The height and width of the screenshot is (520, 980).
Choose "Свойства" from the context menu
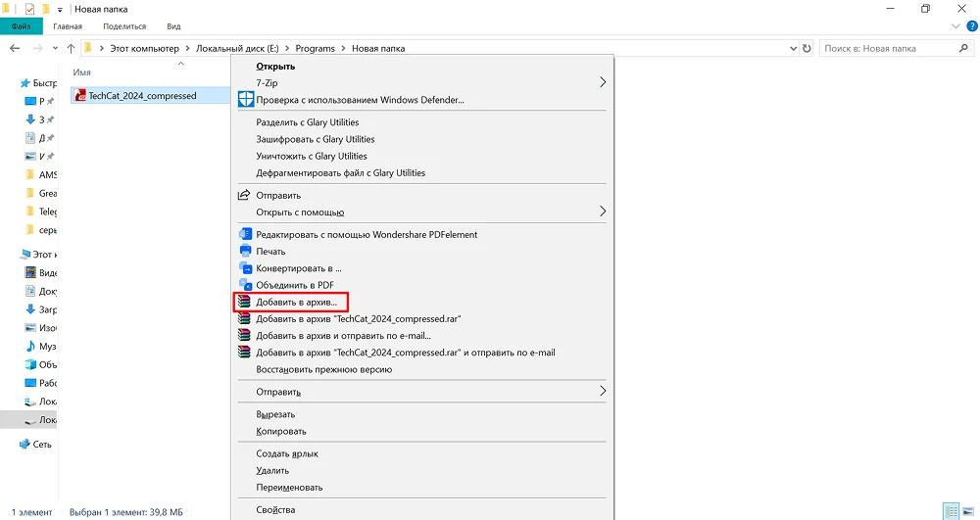[275, 509]
